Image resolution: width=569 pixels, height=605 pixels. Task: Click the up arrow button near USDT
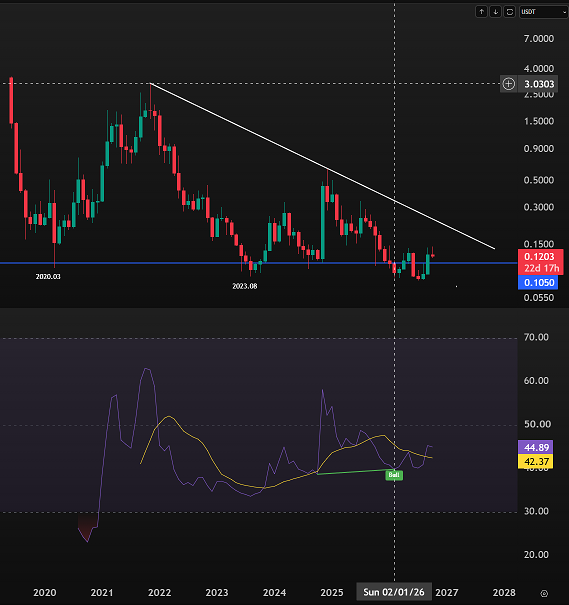click(x=481, y=12)
